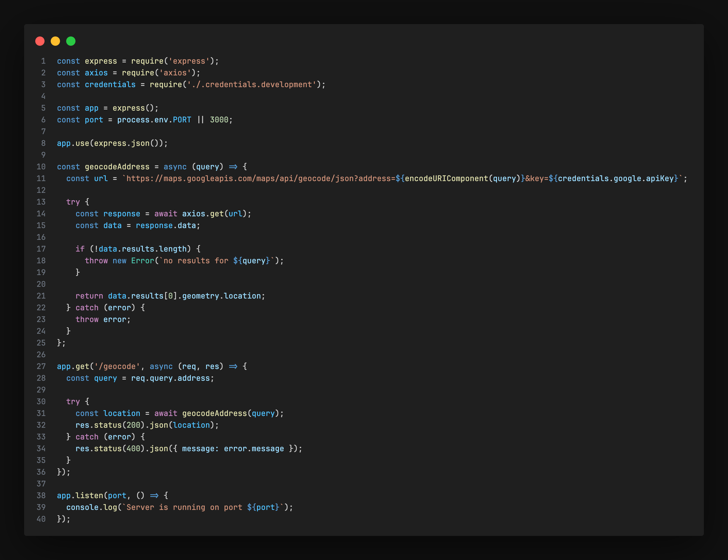Click 'axios.get' call on line 14
Image resolution: width=728 pixels, height=560 pixels.
pos(203,214)
